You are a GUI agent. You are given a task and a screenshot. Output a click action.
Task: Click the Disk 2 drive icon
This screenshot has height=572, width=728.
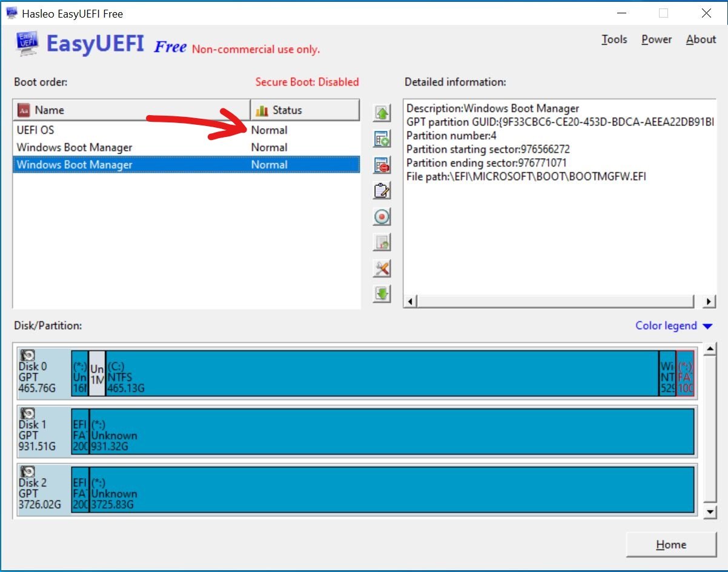pyautogui.click(x=28, y=472)
